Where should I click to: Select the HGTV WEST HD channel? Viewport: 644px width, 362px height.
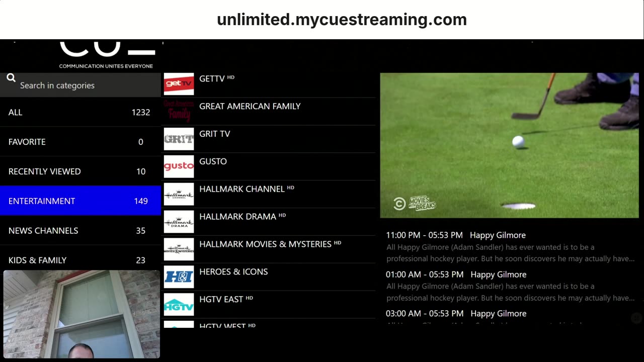(x=269, y=324)
